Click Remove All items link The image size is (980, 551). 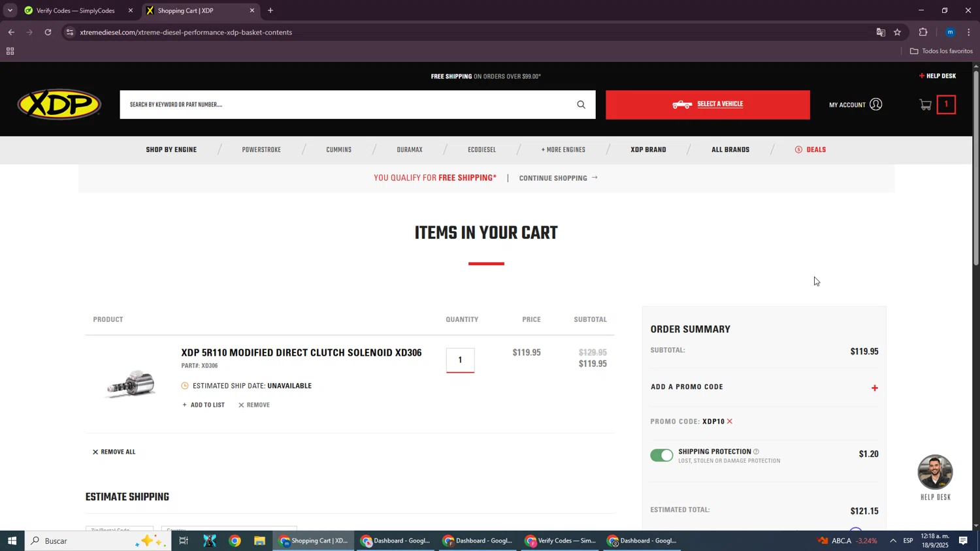pyautogui.click(x=114, y=452)
